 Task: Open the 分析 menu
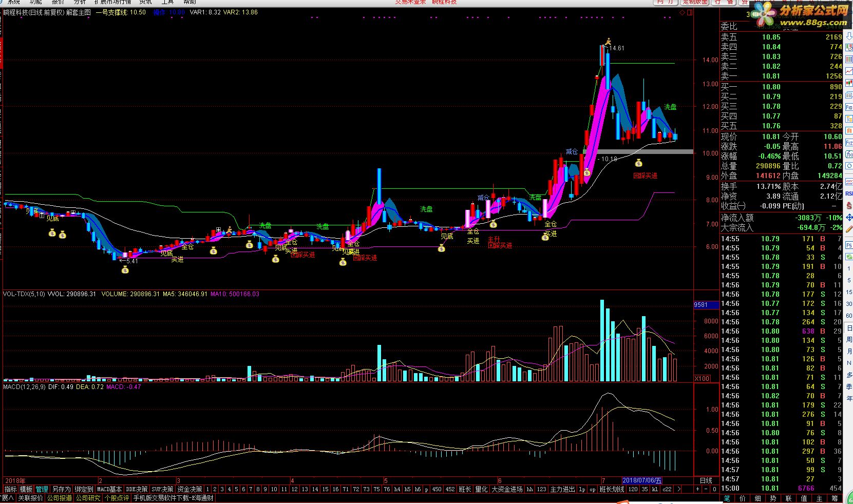click(80, 2)
